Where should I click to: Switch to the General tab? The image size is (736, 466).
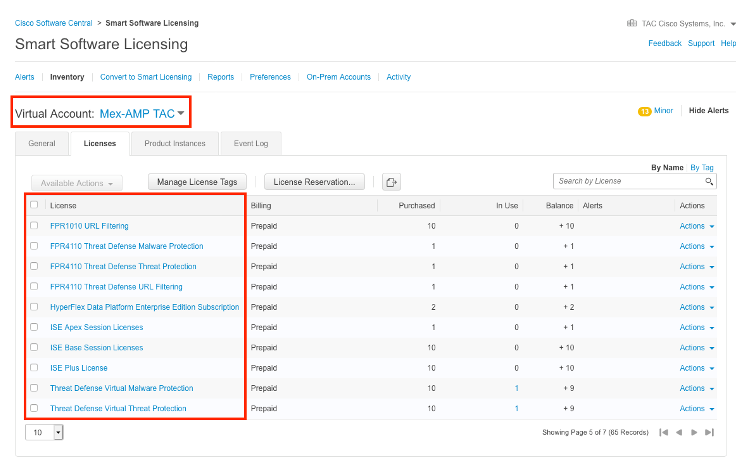coord(42,143)
